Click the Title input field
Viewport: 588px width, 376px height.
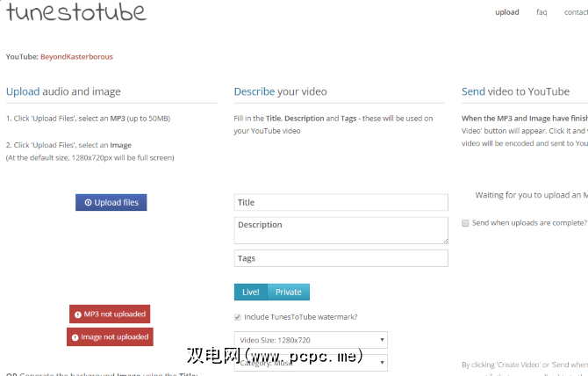point(341,203)
